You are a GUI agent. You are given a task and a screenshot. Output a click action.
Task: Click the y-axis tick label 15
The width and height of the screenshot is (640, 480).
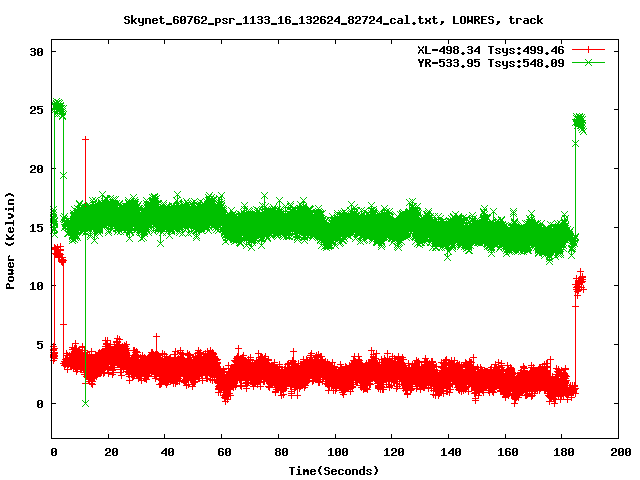click(x=36, y=227)
